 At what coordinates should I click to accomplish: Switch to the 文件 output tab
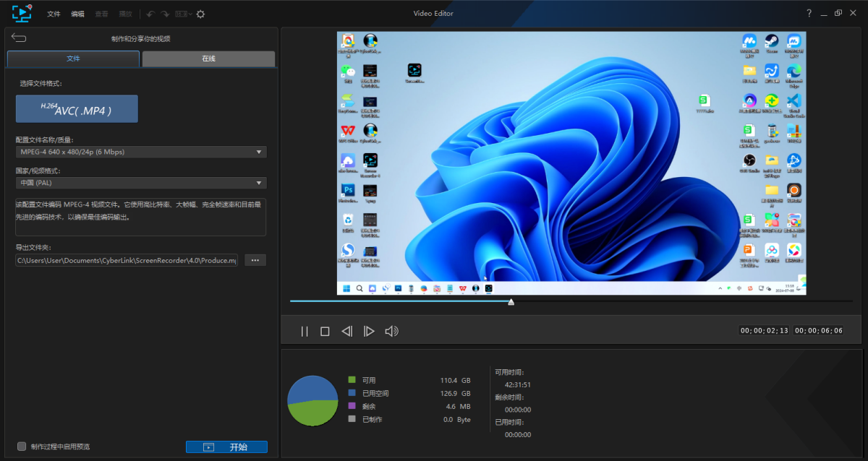click(73, 59)
